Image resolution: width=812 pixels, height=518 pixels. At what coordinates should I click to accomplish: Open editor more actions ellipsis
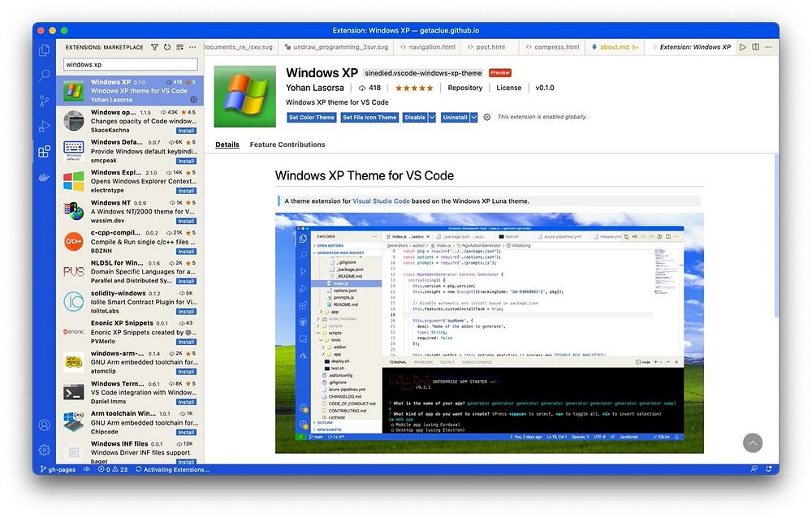[x=768, y=47]
